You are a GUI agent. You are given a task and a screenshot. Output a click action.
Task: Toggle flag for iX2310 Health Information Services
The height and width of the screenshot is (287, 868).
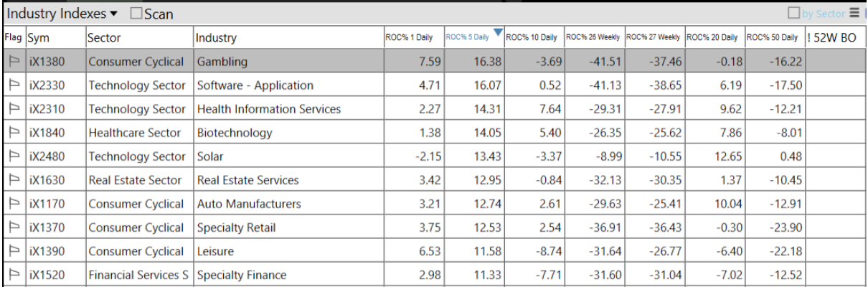pos(14,109)
